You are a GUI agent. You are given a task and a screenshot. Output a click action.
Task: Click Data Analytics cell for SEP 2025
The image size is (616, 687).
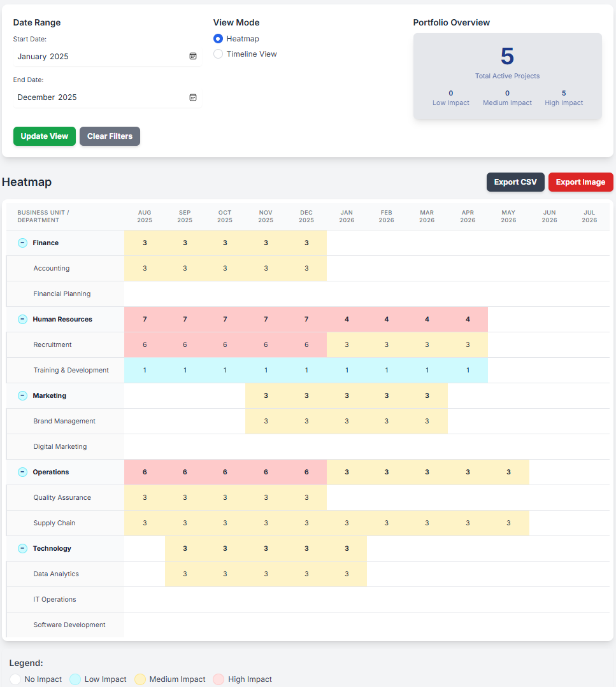(x=185, y=574)
